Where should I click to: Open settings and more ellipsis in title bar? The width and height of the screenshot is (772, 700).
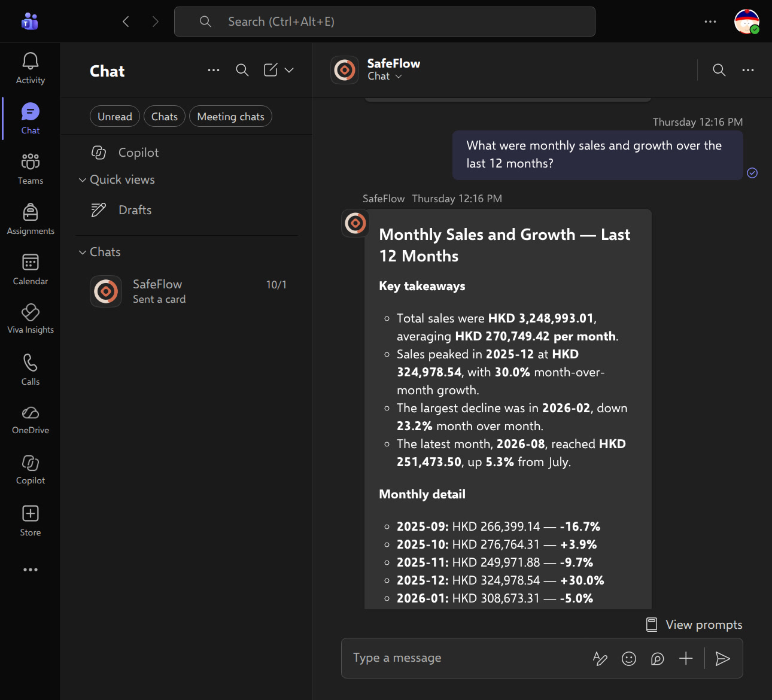[x=710, y=22]
